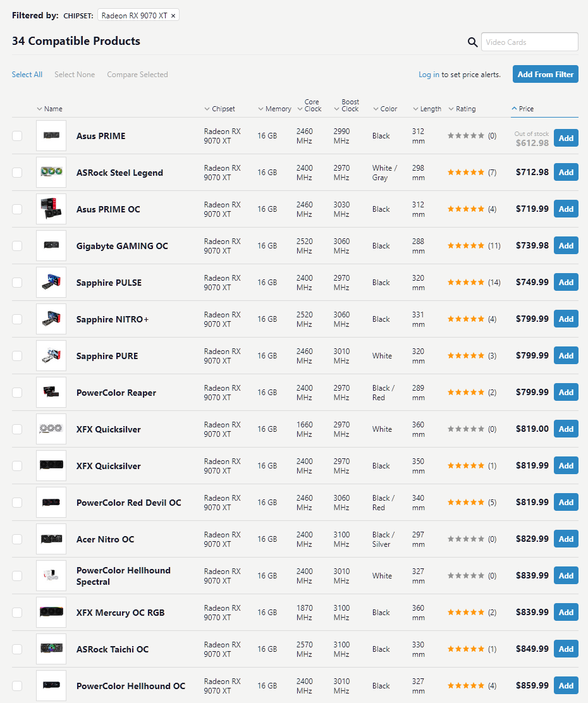Image resolution: width=588 pixels, height=703 pixels.
Task: Click the ASRock Steel Legend star rating
Action: click(x=466, y=172)
